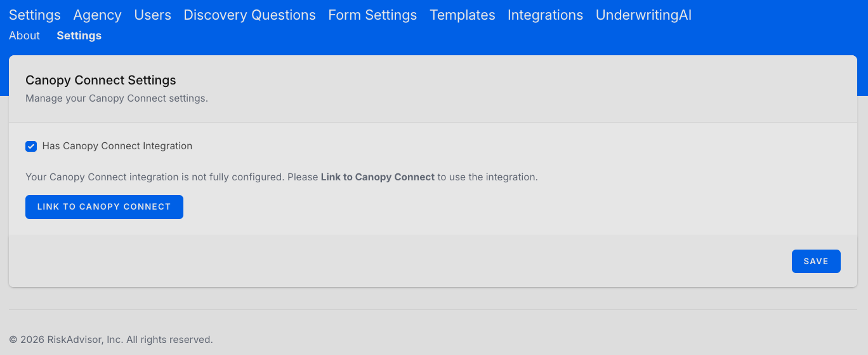
Task: Open the top-level Settings menu item
Action: (35, 15)
